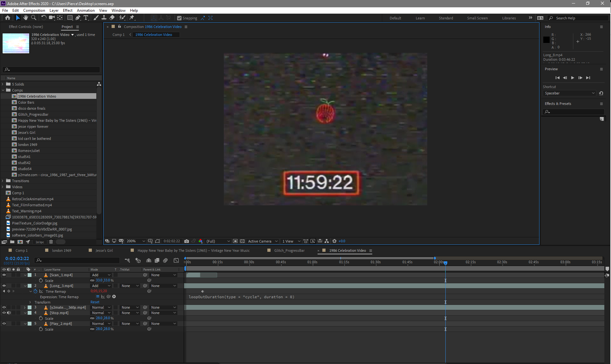Hide the Scan_1.mp4 layer
Image resolution: width=611 pixels, height=364 pixels.
(4, 275)
